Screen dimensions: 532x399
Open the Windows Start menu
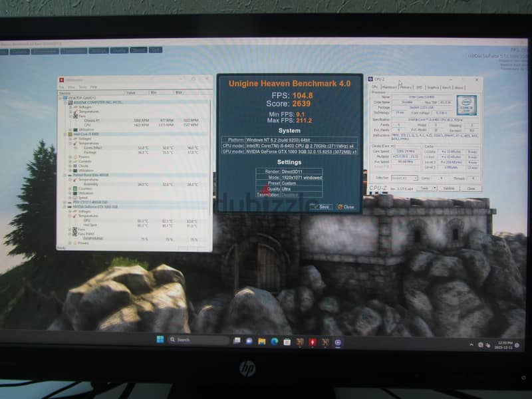click(x=160, y=339)
